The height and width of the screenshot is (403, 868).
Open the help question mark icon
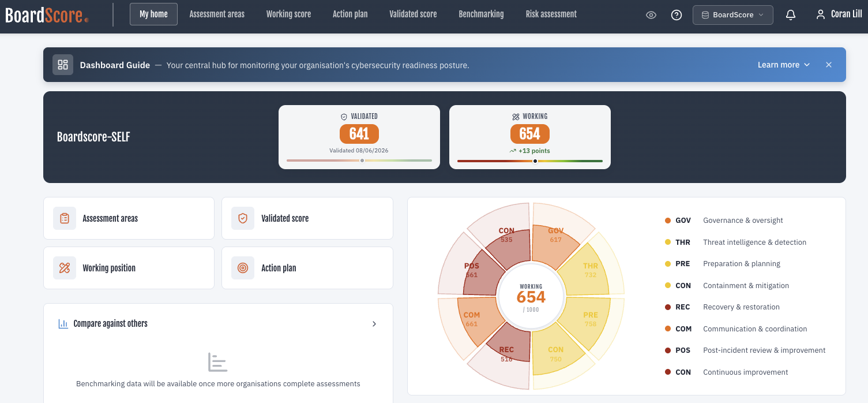[x=677, y=15]
